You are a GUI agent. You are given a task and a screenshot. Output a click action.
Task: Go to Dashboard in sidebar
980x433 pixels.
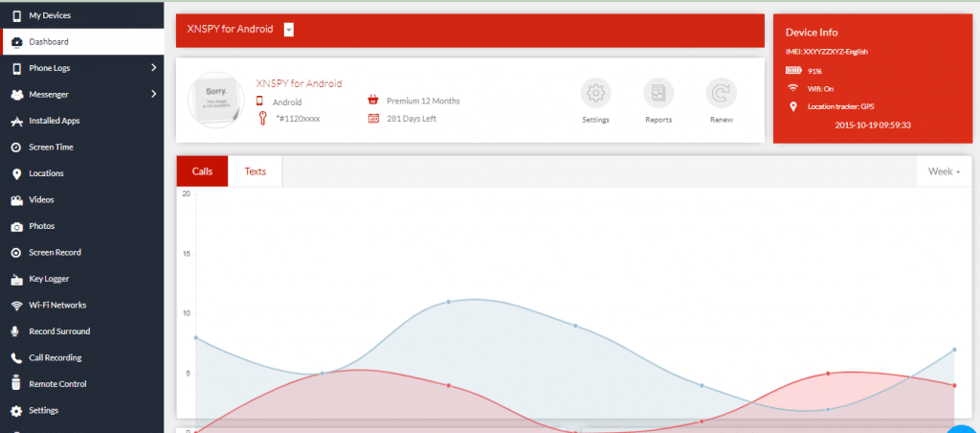coord(82,42)
